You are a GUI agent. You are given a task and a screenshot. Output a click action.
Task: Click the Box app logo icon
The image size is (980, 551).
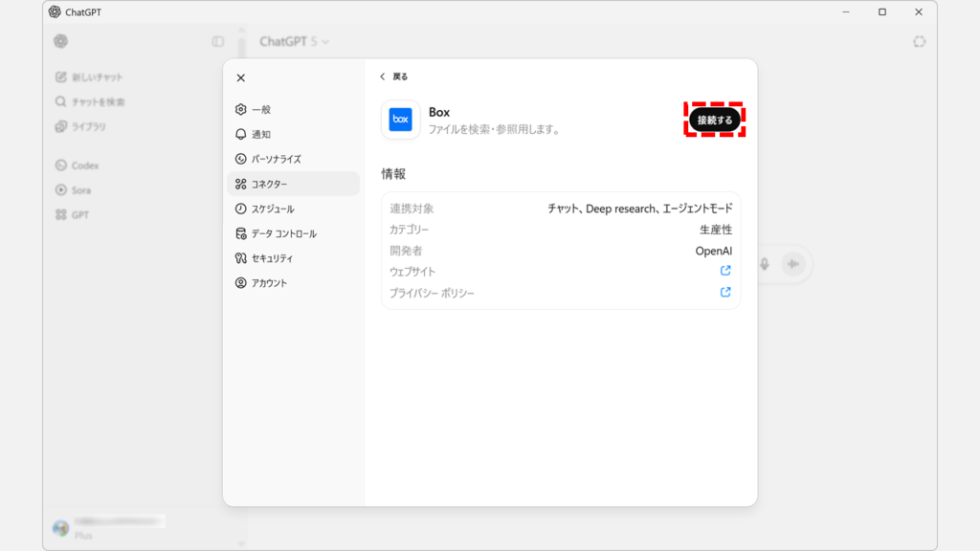(x=401, y=120)
